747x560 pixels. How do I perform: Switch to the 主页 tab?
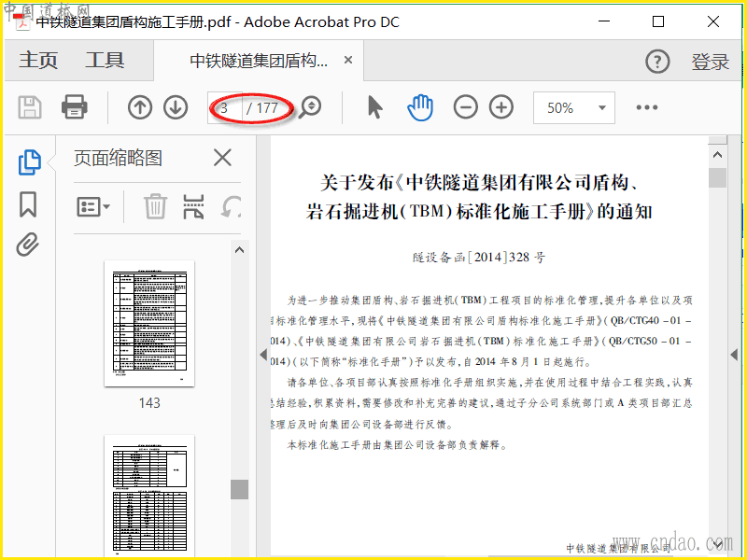(38, 61)
